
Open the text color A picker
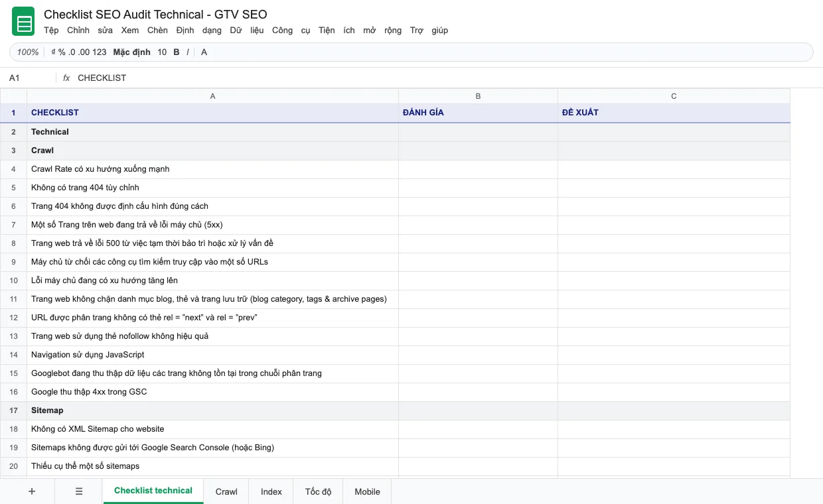pyautogui.click(x=204, y=52)
